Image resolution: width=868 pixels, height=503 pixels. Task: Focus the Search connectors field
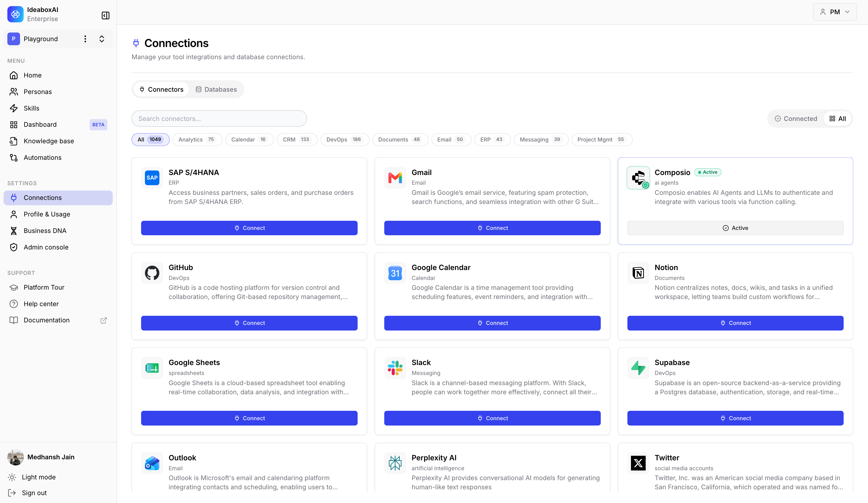[x=219, y=119]
